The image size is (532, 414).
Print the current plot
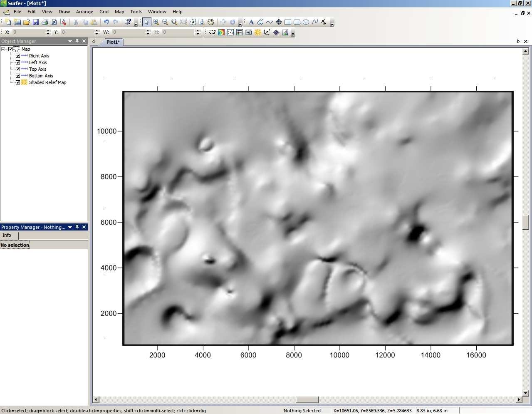[45, 22]
